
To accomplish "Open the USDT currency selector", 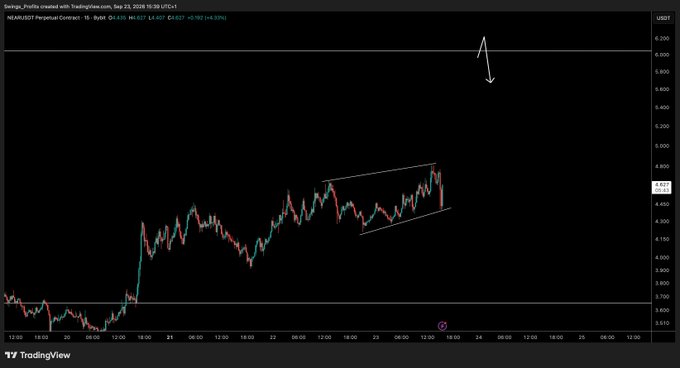I will point(663,18).
